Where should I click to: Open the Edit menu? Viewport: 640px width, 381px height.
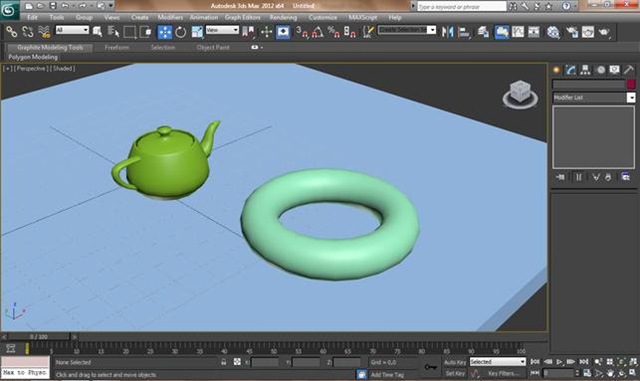[x=32, y=18]
